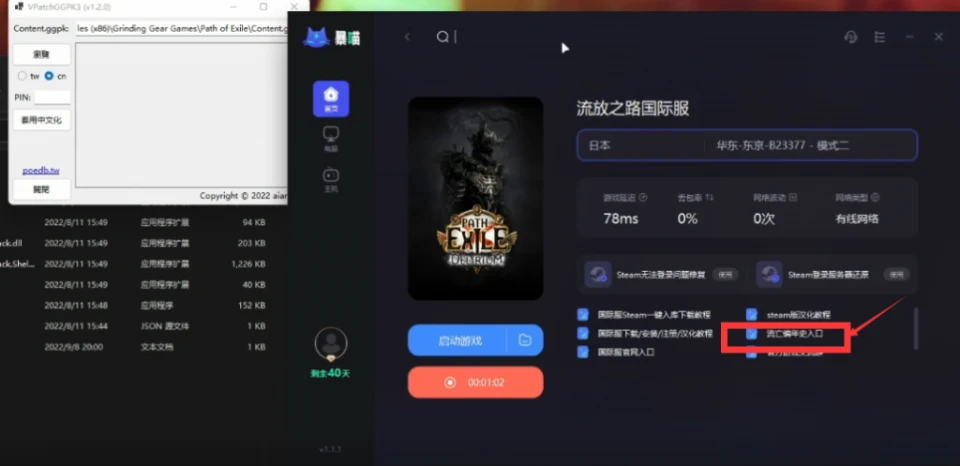Viewport: 960px width, 466px height.
Task: Click VPatchGGPK3 title bar app icon
Action: 19,6
